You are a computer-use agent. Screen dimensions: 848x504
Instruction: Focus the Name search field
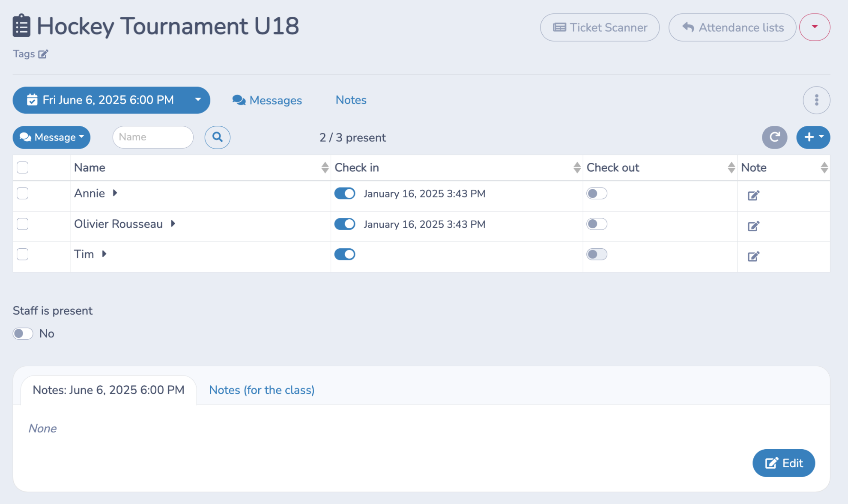point(153,137)
